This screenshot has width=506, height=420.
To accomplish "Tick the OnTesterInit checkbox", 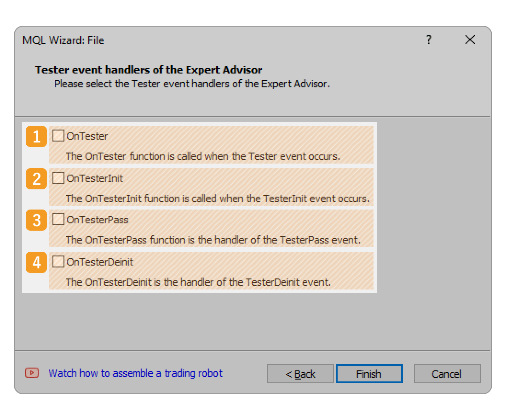I will click(58, 178).
